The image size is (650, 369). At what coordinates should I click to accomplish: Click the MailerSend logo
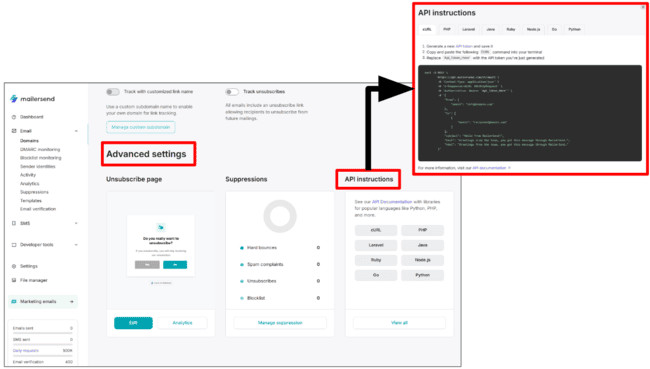click(32, 99)
